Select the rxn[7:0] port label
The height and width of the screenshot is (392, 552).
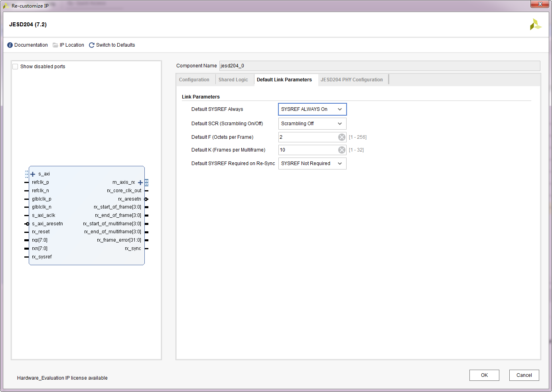39,248
